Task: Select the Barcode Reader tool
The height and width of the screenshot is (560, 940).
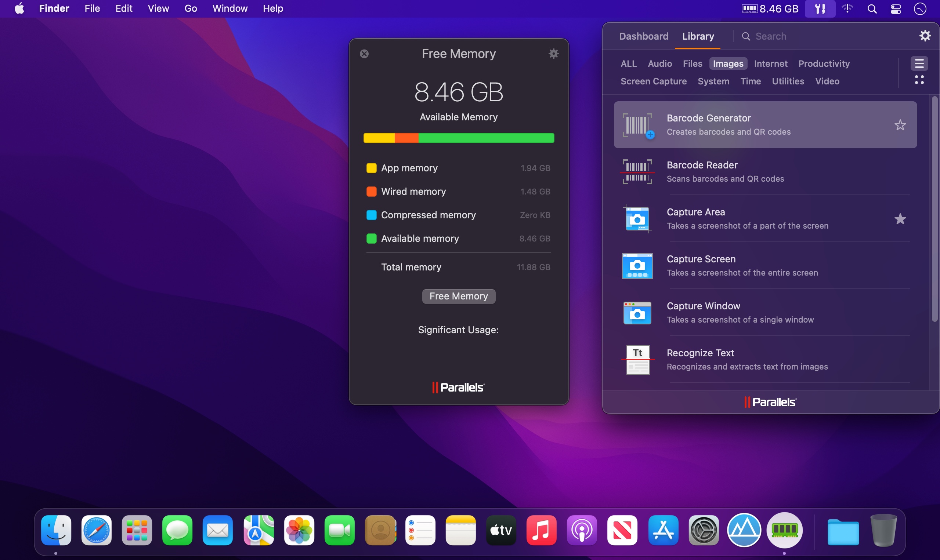Action: pos(765,171)
